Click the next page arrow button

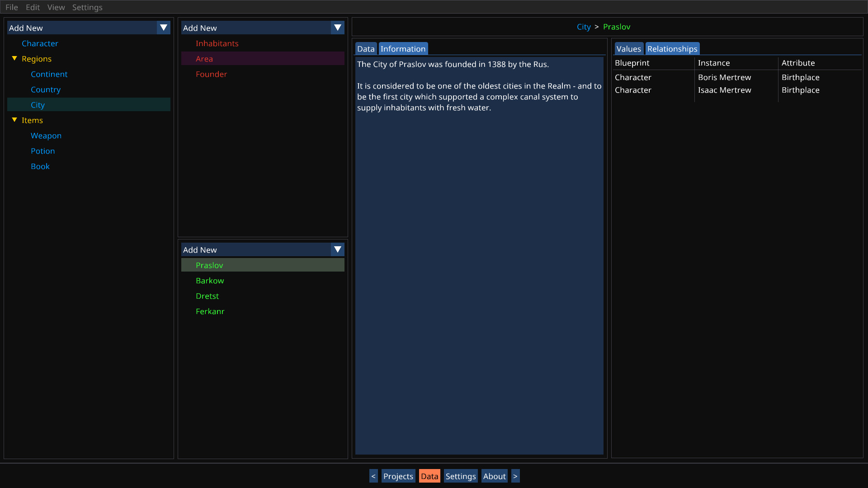coord(515,476)
